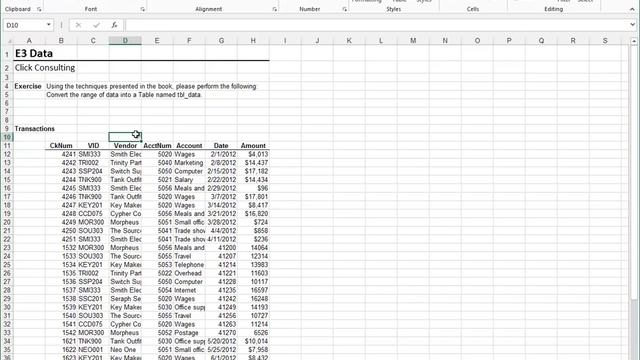Click the Postage account cell
Viewport: 640px width, 360px height.
point(189,333)
